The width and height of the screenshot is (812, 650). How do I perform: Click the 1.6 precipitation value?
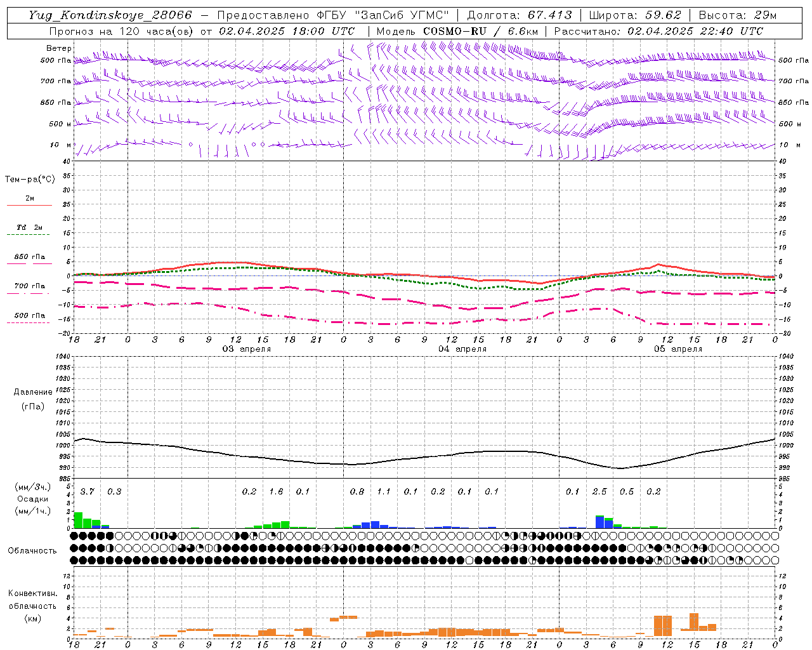(x=276, y=492)
